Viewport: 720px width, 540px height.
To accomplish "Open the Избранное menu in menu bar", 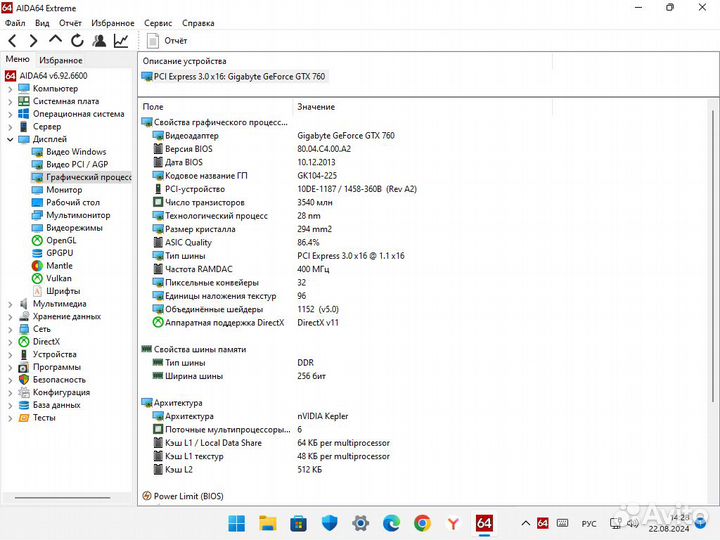I will (113, 23).
